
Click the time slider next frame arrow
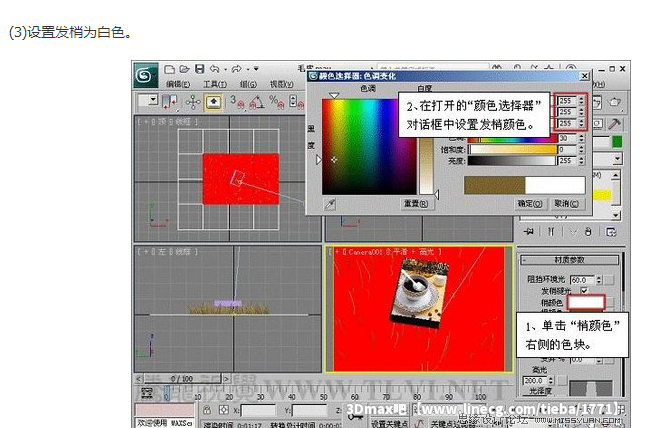pos(226,379)
